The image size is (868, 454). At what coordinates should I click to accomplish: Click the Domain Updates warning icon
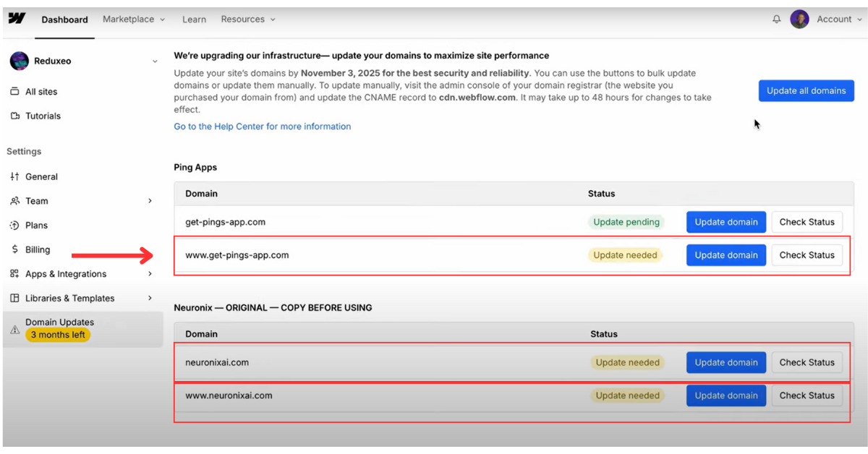pyautogui.click(x=14, y=330)
